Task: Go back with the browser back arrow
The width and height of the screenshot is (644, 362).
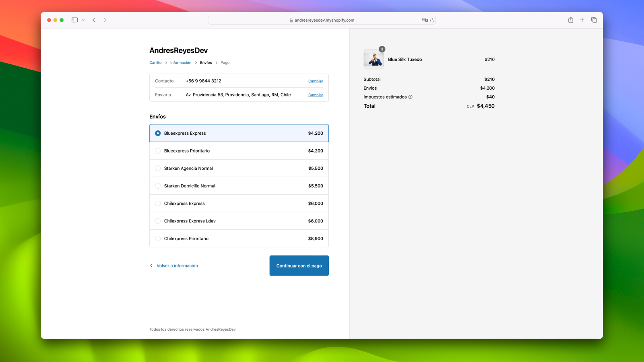Action: click(94, 20)
